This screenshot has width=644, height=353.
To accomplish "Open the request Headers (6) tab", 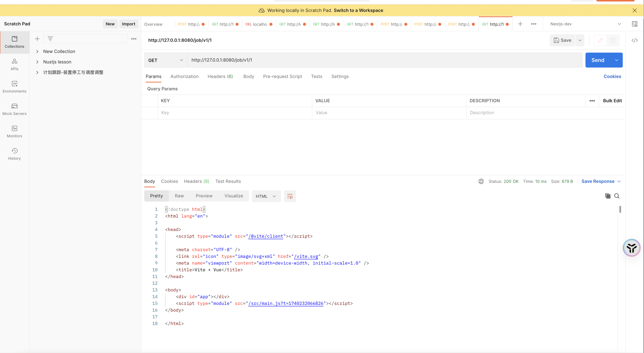I will tap(220, 77).
